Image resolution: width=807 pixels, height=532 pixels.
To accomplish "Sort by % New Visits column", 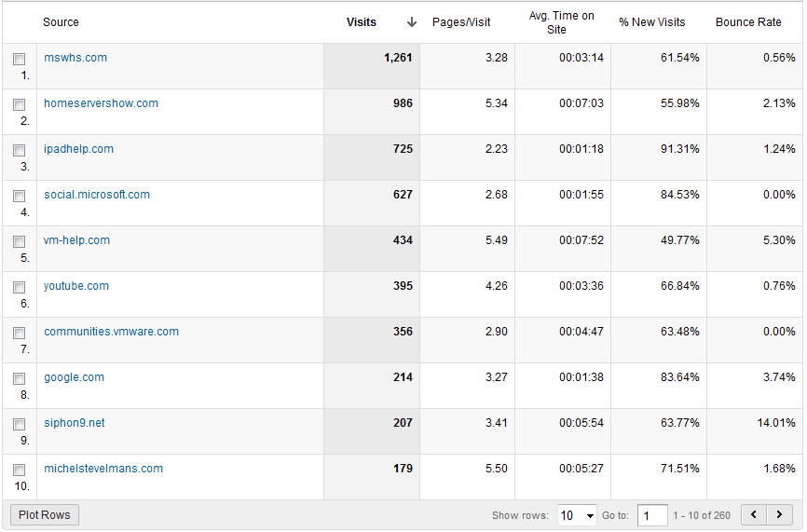I will pos(652,22).
